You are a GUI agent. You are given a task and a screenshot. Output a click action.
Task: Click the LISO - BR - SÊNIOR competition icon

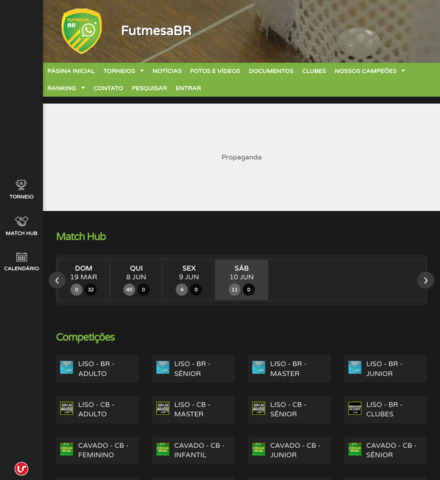(163, 368)
